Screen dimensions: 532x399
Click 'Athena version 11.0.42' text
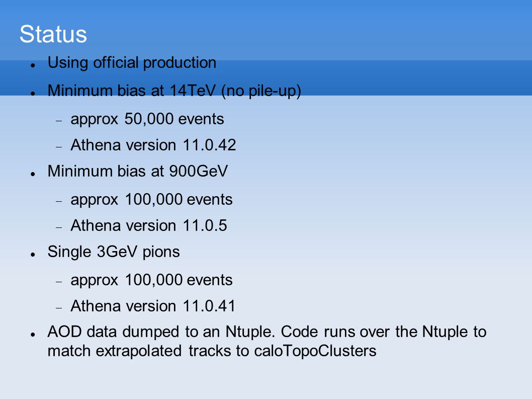153,145
